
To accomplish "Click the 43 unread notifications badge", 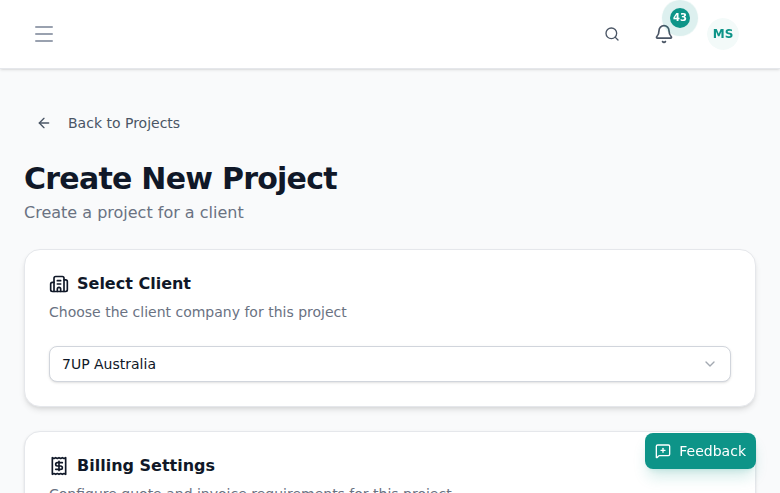I will 680,17.
